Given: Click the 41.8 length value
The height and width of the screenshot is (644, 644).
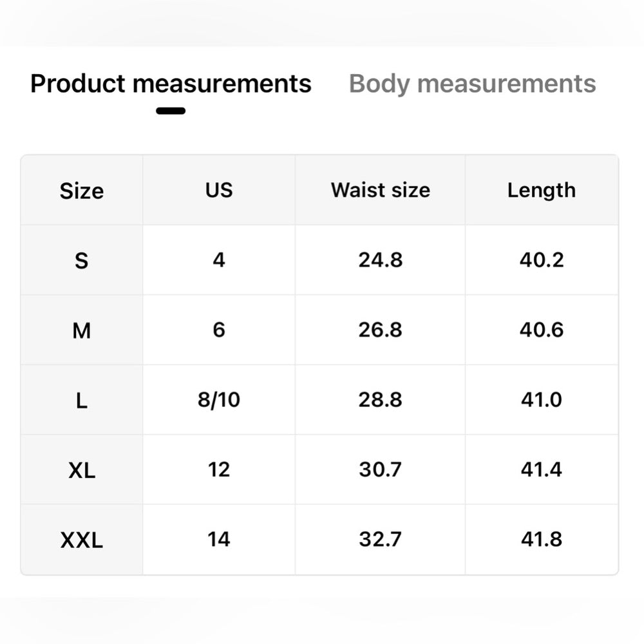Looking at the screenshot, I should click(542, 539).
